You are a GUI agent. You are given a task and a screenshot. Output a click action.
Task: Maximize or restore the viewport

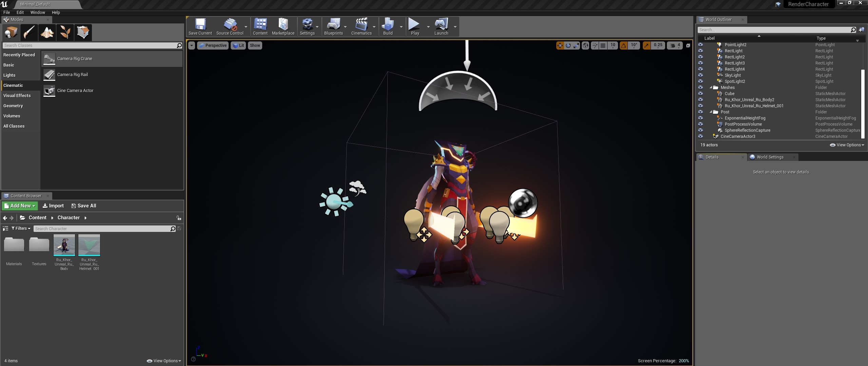(688, 45)
